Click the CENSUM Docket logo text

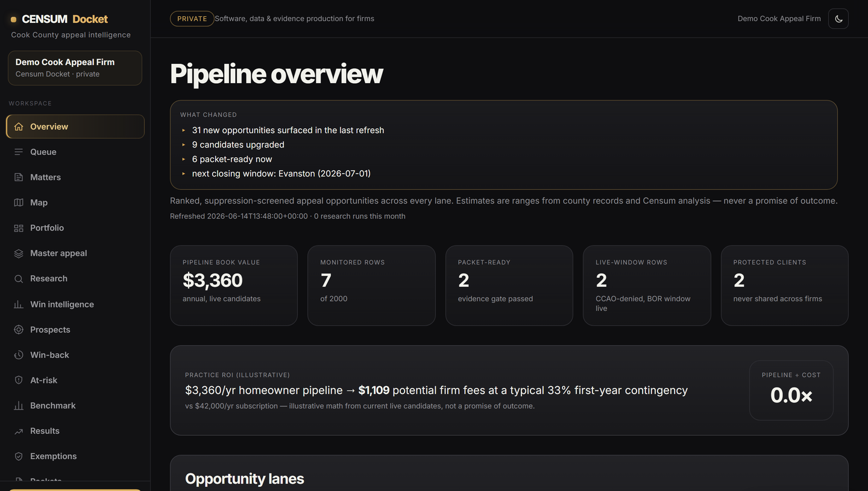[64, 19]
